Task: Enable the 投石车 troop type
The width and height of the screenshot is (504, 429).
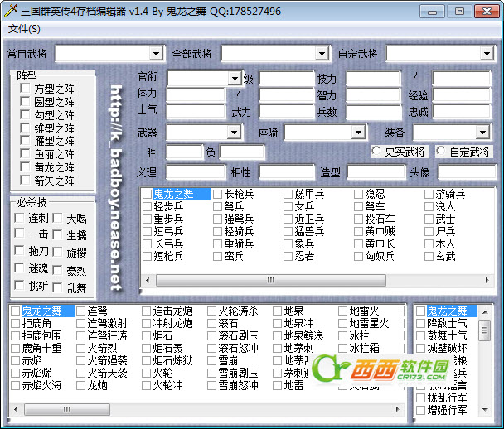Action: (x=358, y=219)
